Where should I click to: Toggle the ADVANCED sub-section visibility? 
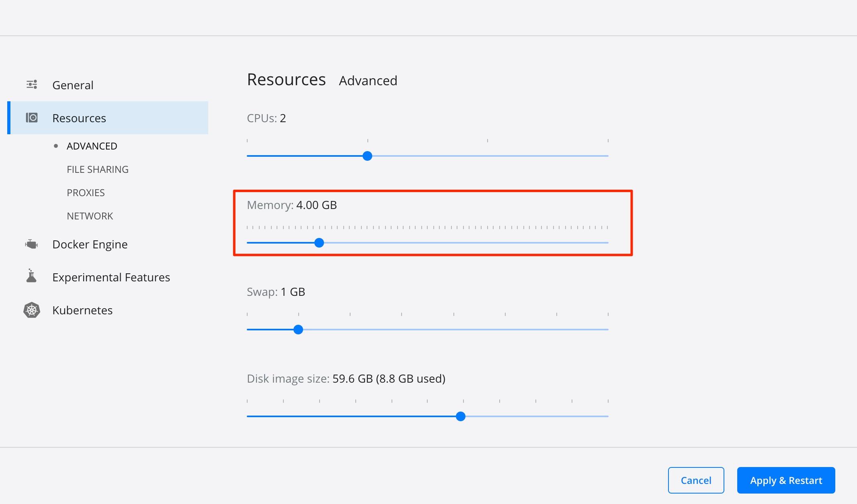click(x=92, y=145)
